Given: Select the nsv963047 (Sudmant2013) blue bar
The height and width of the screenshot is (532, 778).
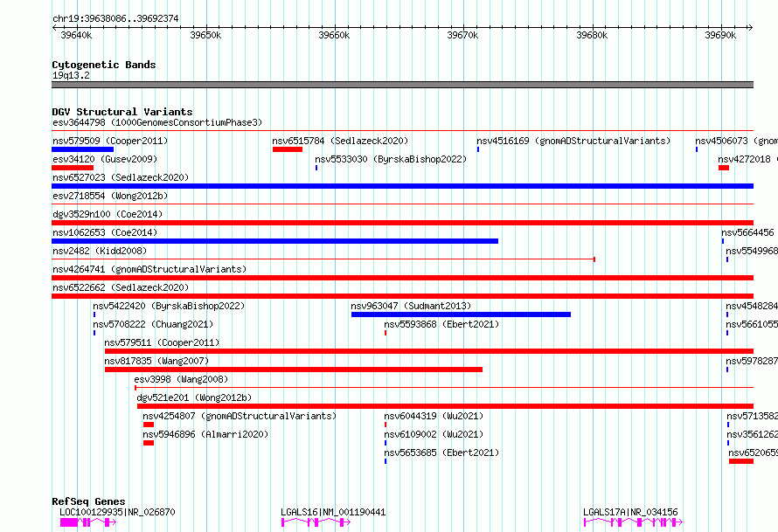Looking at the screenshot, I should pos(461,314).
